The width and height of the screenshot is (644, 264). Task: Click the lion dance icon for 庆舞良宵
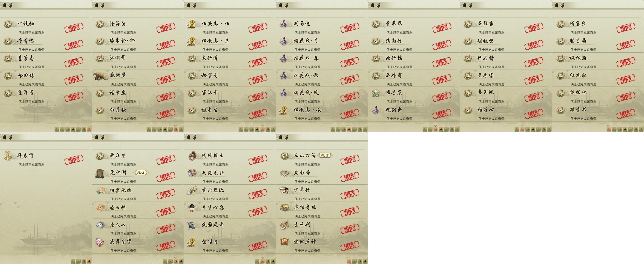coord(100,242)
